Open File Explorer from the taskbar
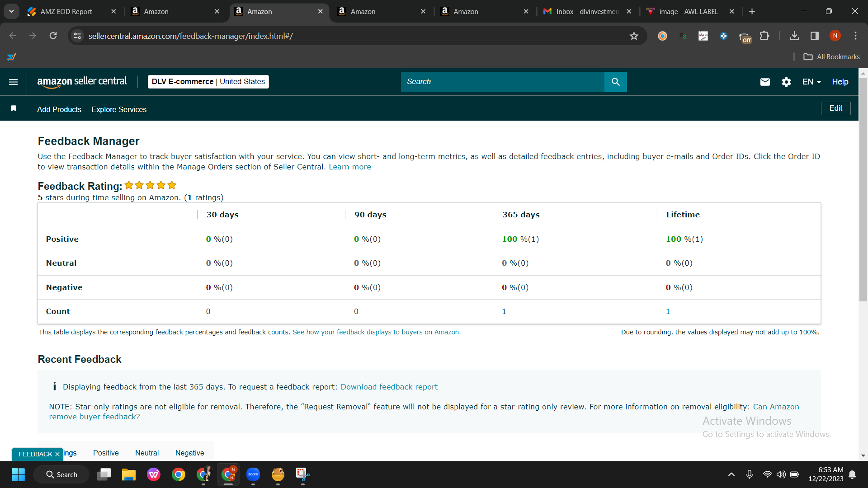The width and height of the screenshot is (868, 488). point(128,474)
